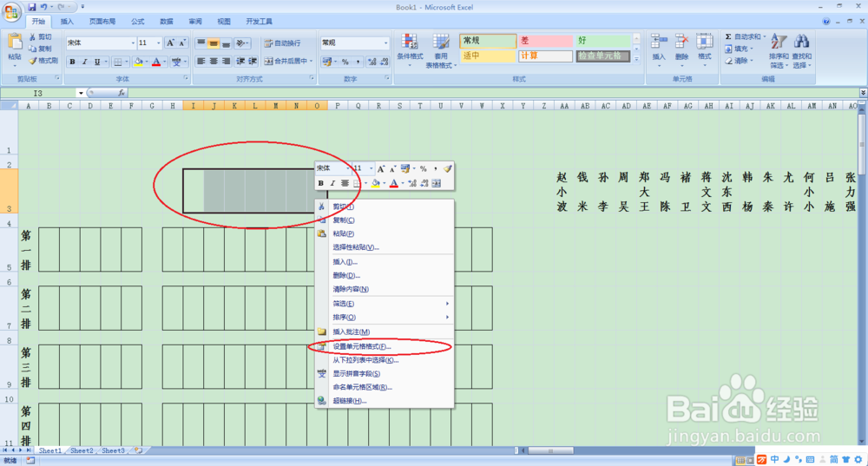Click ribbon font color red A icon
The image size is (868, 466).
156,62
